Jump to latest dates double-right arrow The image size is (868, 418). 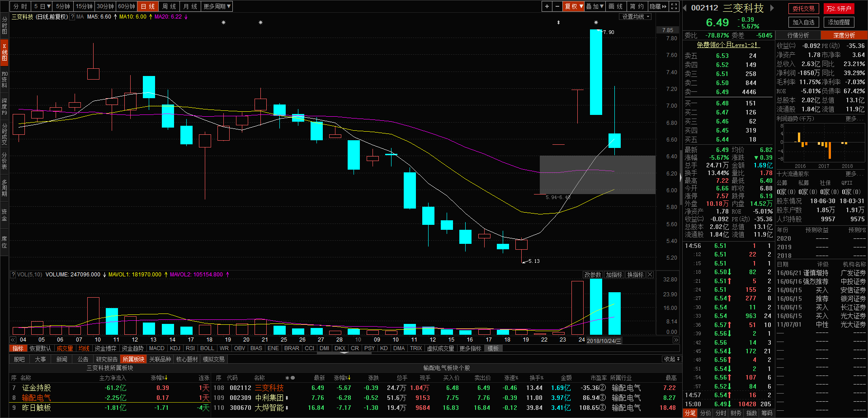[x=676, y=340]
